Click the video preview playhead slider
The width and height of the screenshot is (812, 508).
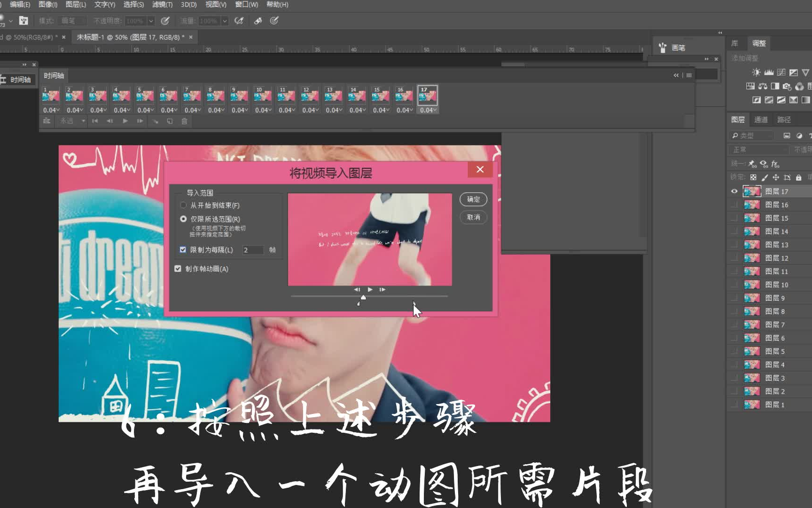pyautogui.click(x=363, y=297)
